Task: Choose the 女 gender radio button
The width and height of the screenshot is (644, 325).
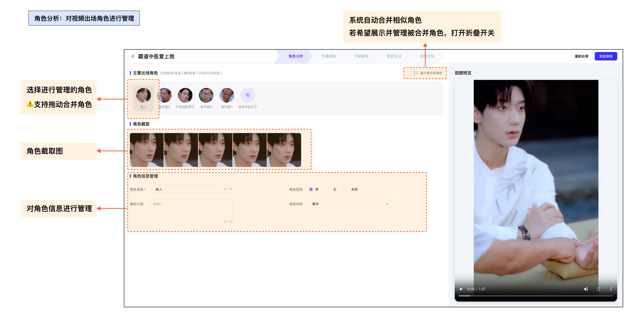Action: (x=329, y=189)
